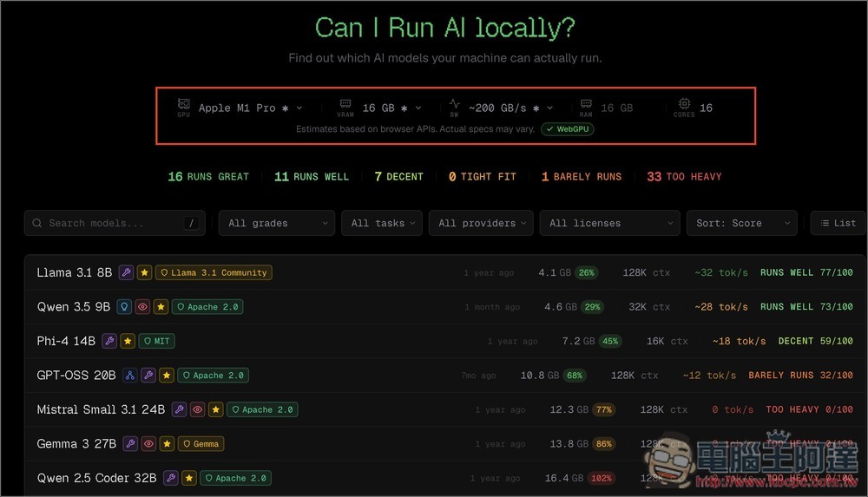Image resolution: width=868 pixels, height=497 pixels.
Task: Click the MIT license badge on Phi-4 14B
Action: (156, 341)
